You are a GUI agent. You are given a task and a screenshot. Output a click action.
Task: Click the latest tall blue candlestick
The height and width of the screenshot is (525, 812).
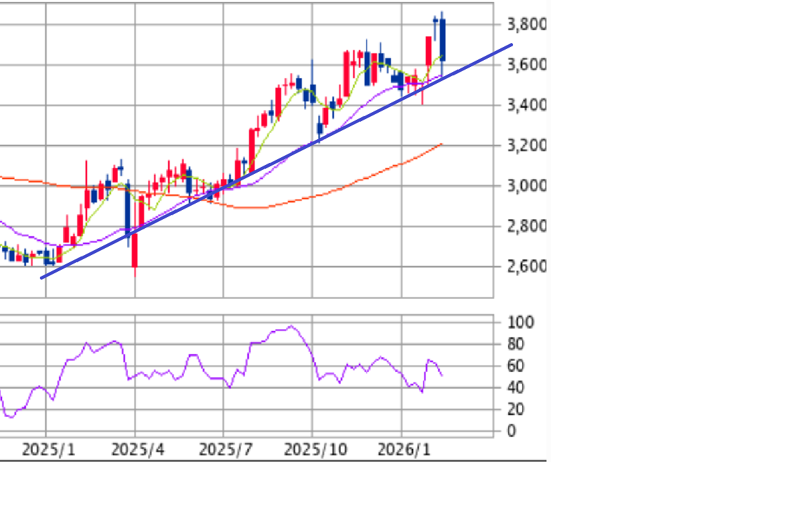(442, 40)
